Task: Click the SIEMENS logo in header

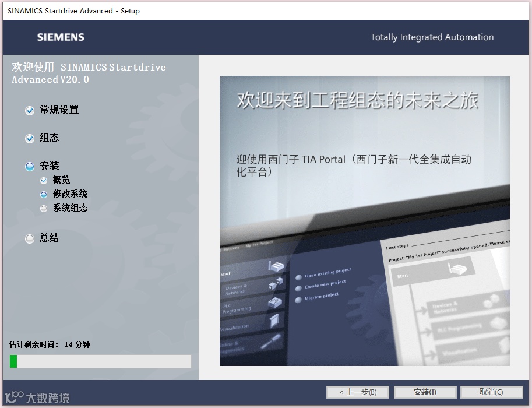Action: pyautogui.click(x=61, y=37)
